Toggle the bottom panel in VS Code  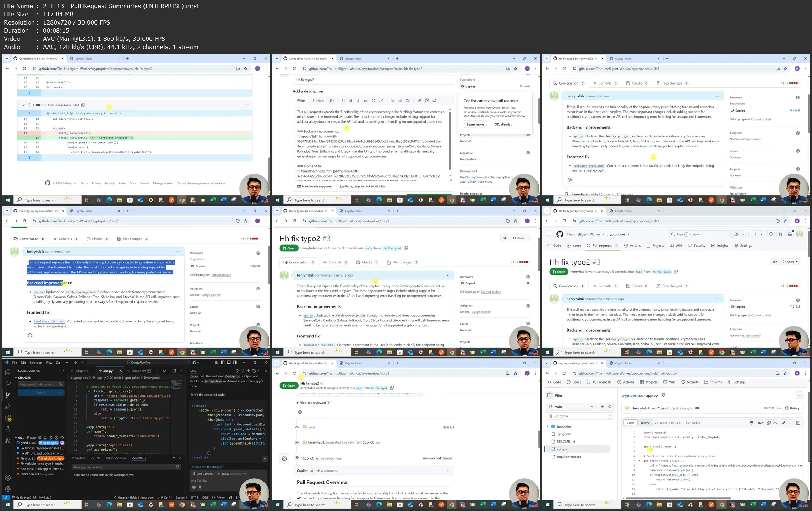pyautogui.click(x=229, y=363)
